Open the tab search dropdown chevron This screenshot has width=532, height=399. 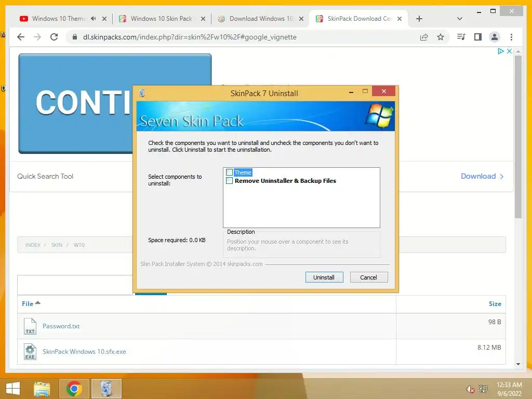click(x=460, y=19)
